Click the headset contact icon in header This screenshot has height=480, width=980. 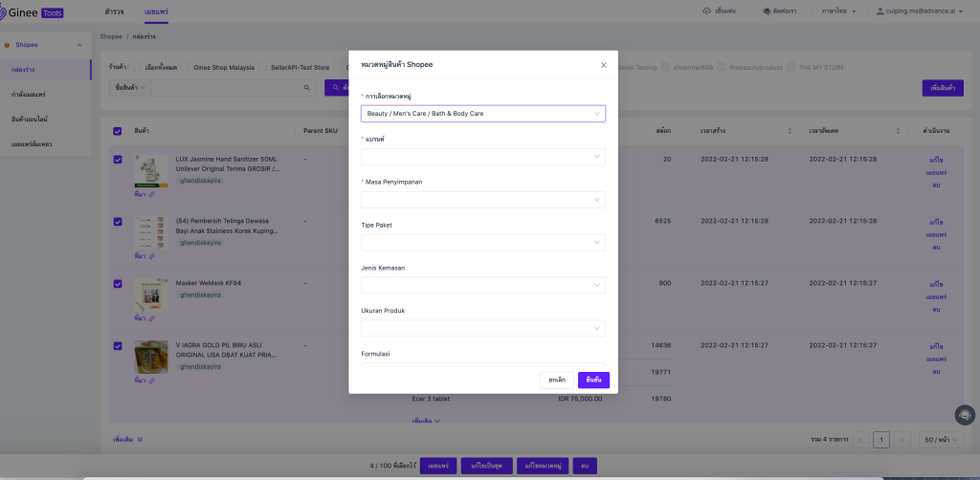point(767,11)
